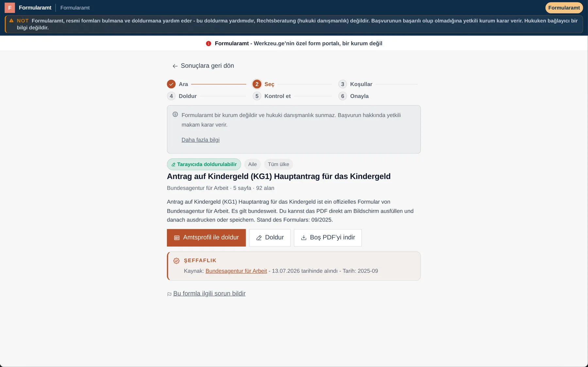
Task: Click Amtsprofil ile doldur button
Action: click(206, 238)
